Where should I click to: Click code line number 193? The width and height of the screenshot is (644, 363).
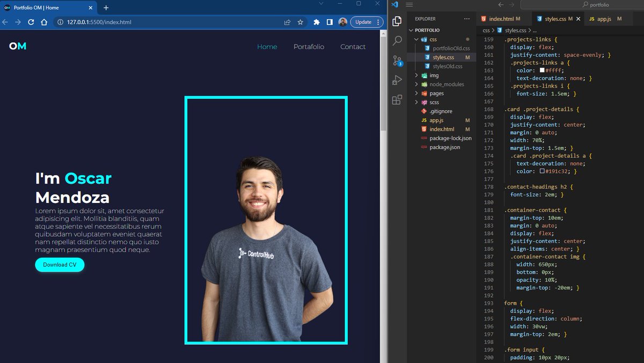(x=488, y=303)
